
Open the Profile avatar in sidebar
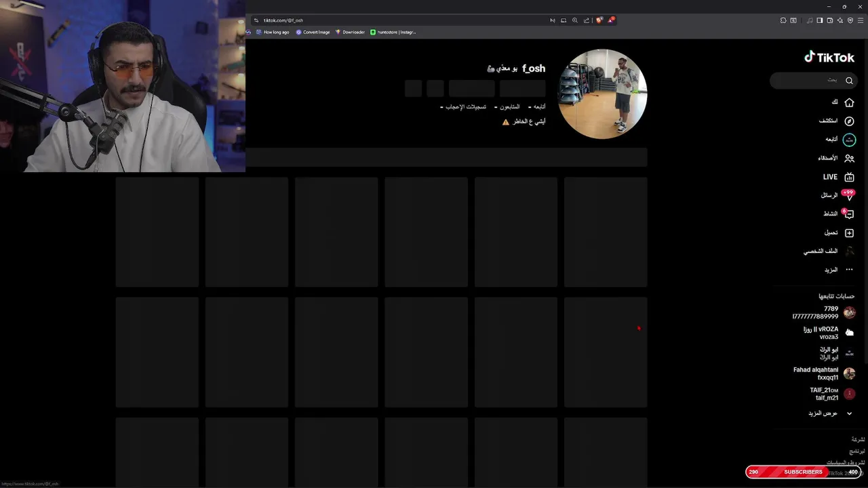849,251
